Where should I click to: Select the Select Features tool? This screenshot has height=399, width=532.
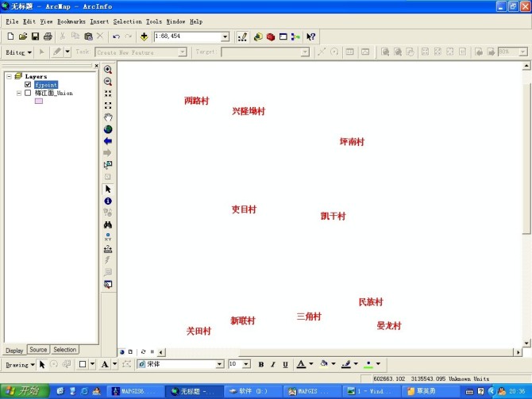(108, 165)
